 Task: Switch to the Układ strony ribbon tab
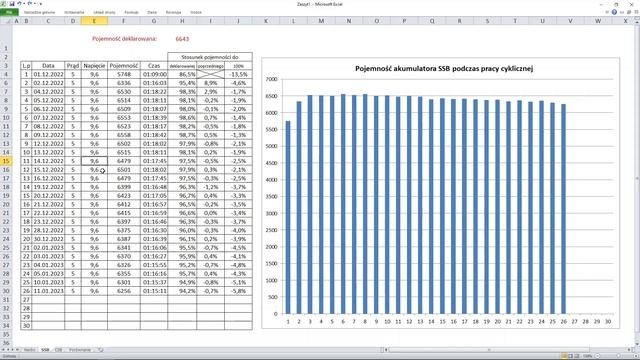pos(104,12)
